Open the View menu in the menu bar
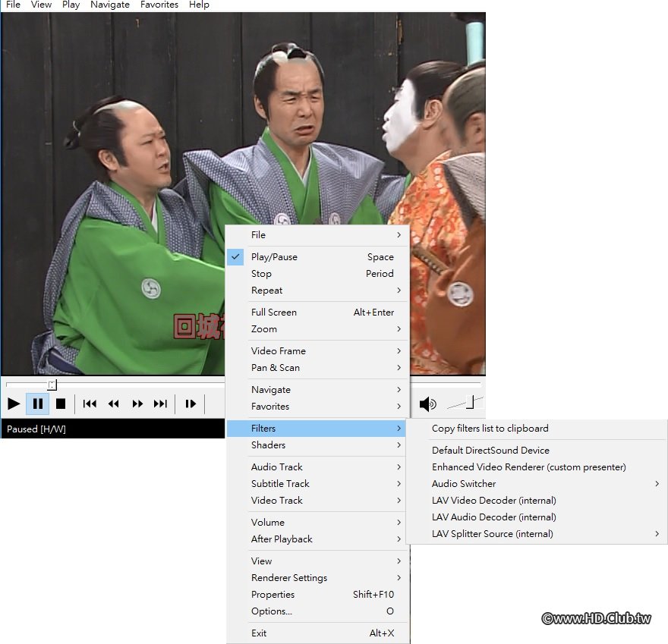The height and width of the screenshot is (644, 668). (x=41, y=5)
